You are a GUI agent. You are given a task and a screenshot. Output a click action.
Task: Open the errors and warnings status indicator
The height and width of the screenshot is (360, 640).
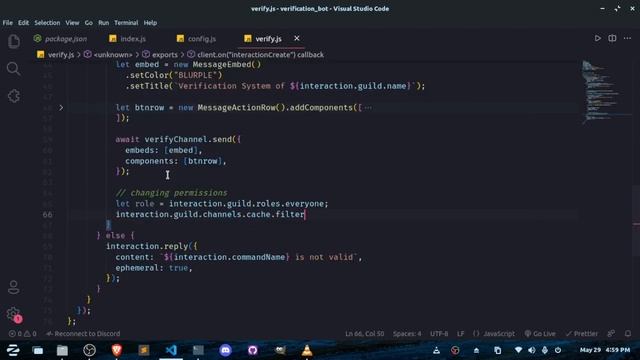(x=22, y=334)
